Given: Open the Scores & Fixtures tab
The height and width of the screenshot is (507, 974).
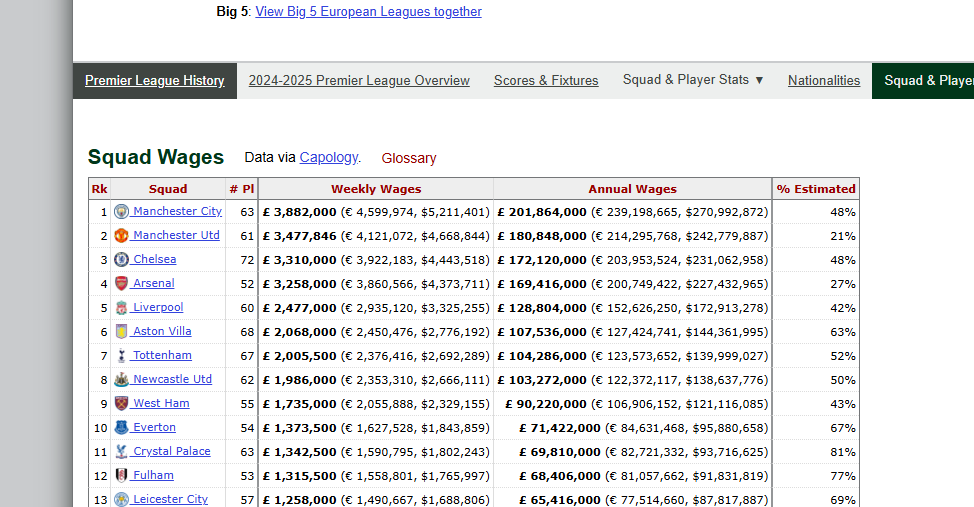Looking at the screenshot, I should click(546, 81).
